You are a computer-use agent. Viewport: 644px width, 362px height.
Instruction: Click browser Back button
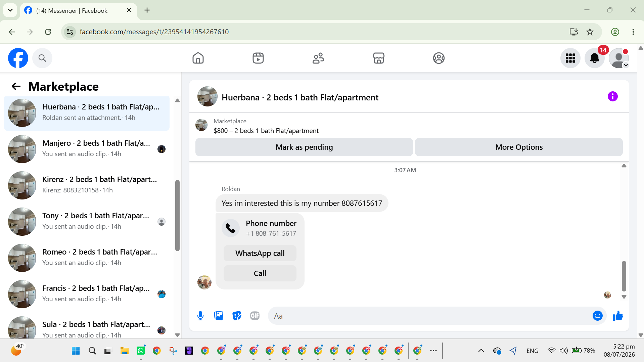(12, 32)
